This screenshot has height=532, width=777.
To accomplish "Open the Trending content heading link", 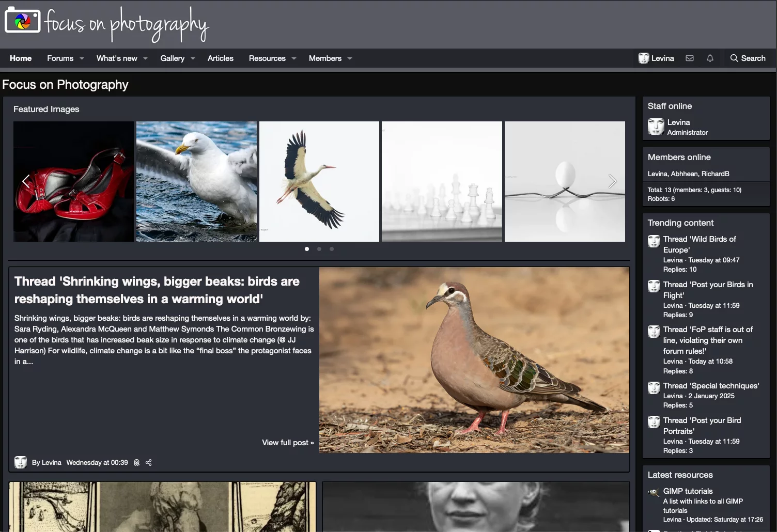I will click(x=680, y=223).
